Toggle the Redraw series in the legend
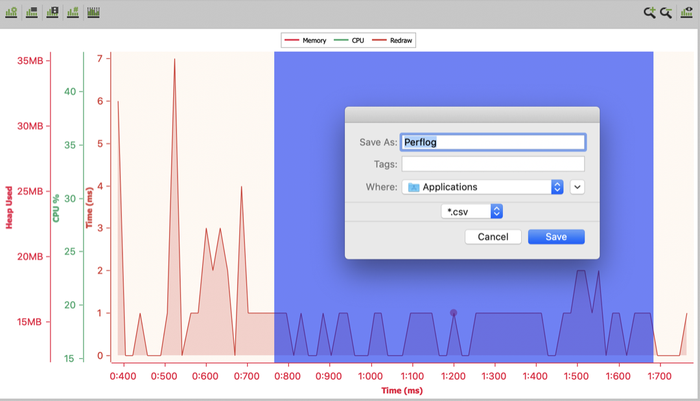The image size is (700, 401). (x=394, y=41)
